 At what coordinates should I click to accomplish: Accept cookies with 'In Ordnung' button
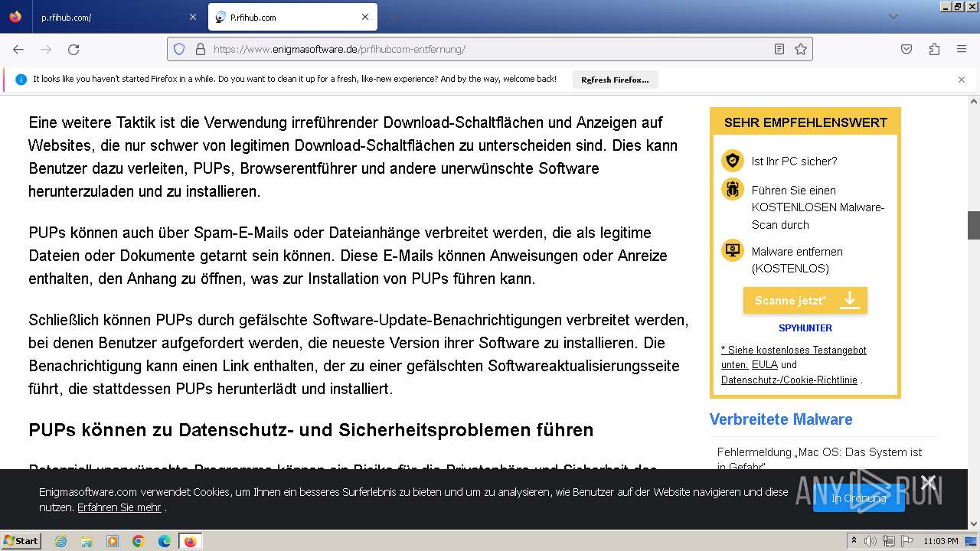click(x=859, y=498)
